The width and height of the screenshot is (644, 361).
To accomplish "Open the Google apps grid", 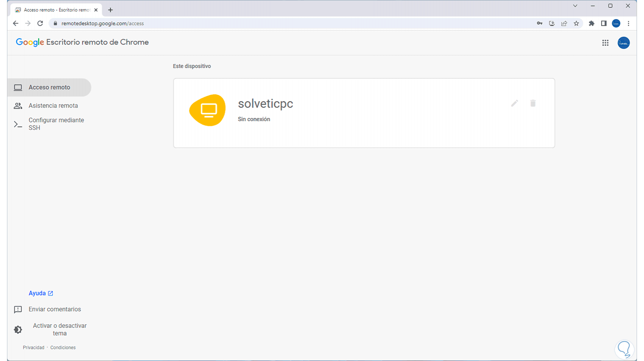I will pos(605,43).
